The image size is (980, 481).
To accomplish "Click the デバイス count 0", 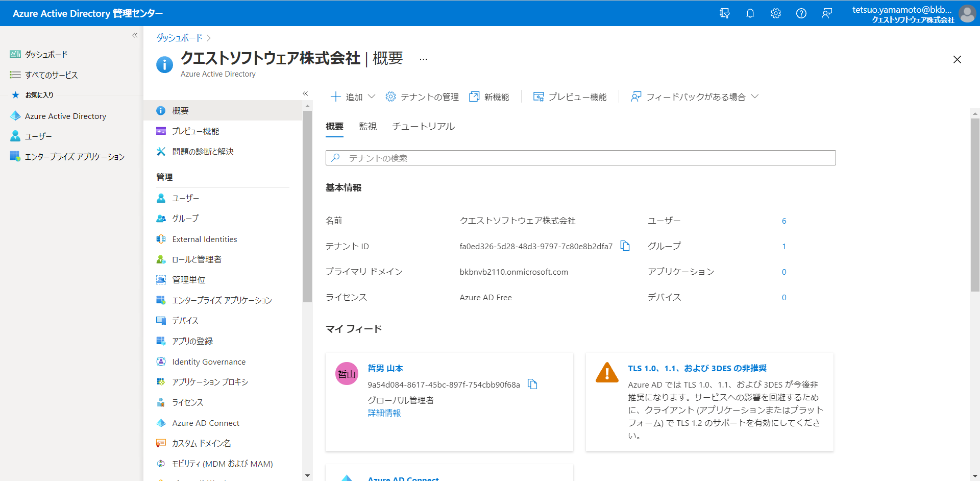I will 784,297.
